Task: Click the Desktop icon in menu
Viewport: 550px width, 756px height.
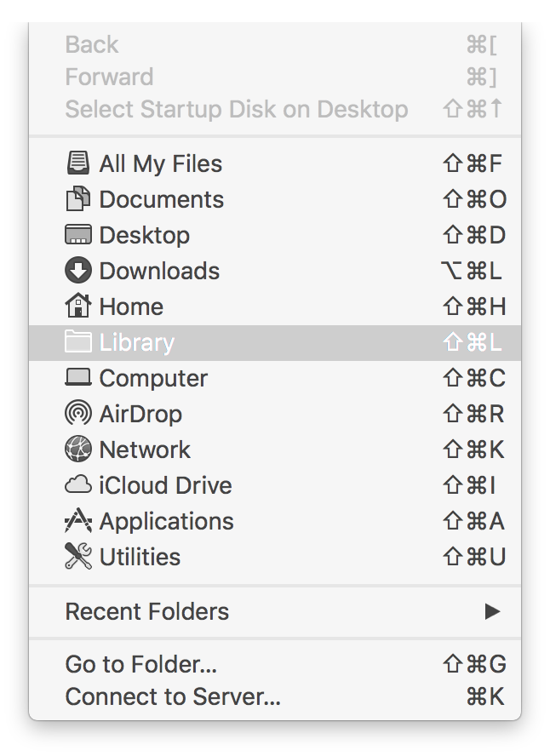Action: [x=77, y=234]
